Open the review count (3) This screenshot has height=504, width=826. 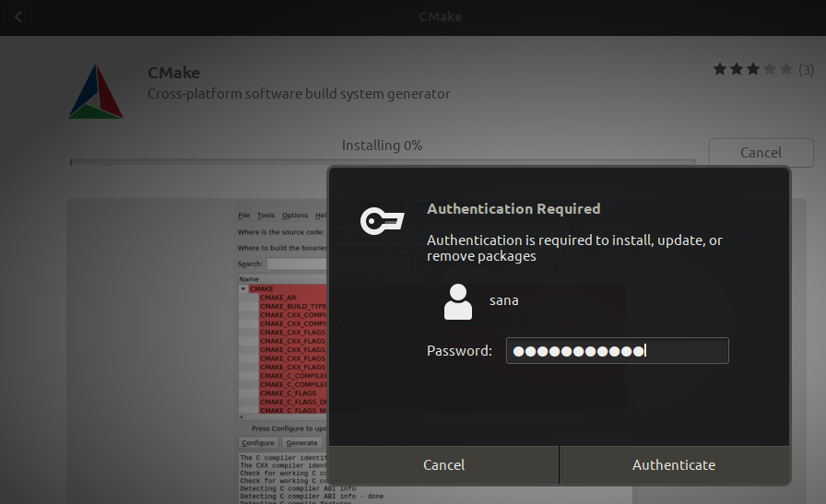(x=806, y=69)
